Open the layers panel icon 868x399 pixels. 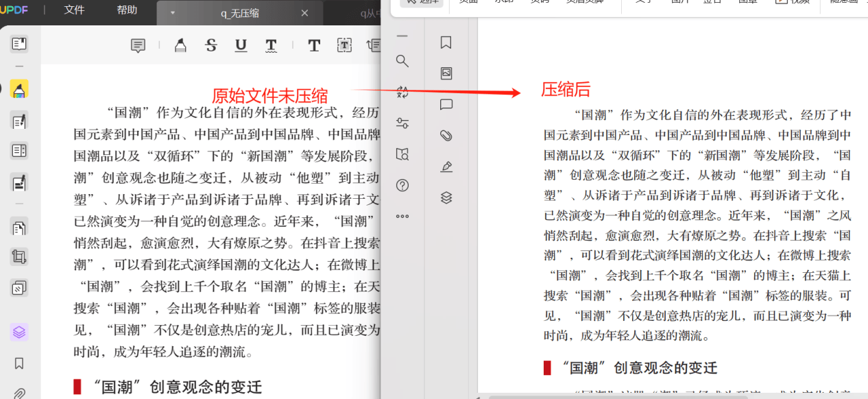click(x=446, y=198)
